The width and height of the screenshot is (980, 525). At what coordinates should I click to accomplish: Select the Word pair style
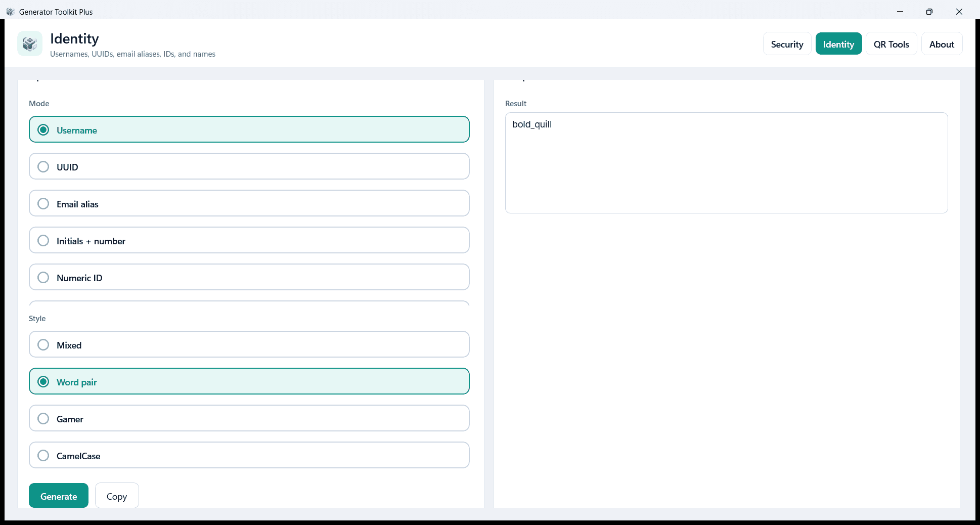(x=249, y=381)
